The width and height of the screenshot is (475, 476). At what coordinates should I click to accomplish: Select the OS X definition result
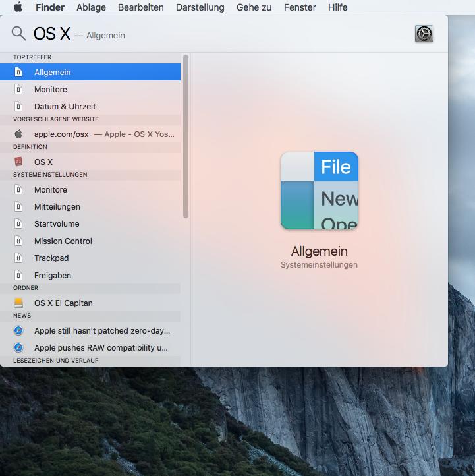[90, 162]
